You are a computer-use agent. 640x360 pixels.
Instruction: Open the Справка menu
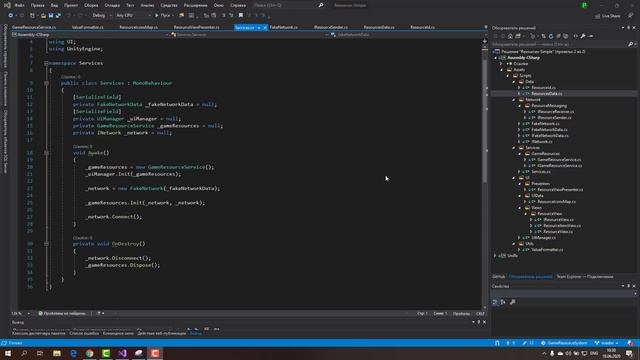tap(238, 5)
